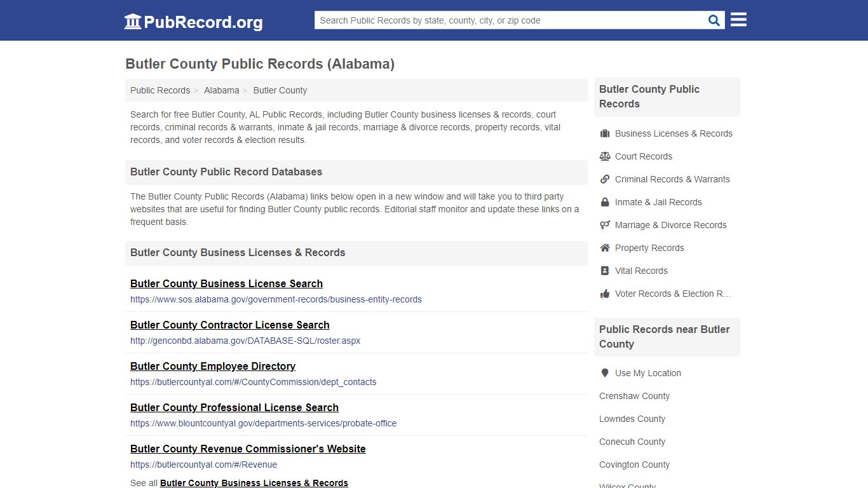Click the Public Records near Butler County heading
The image size is (868, 488).
(x=665, y=337)
